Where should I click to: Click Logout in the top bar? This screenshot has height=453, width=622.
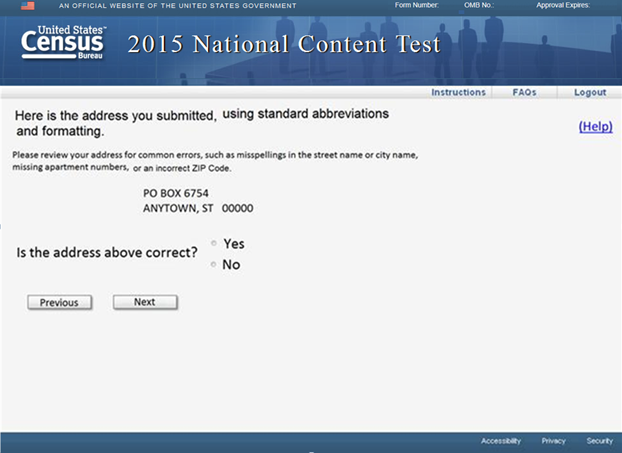point(590,92)
